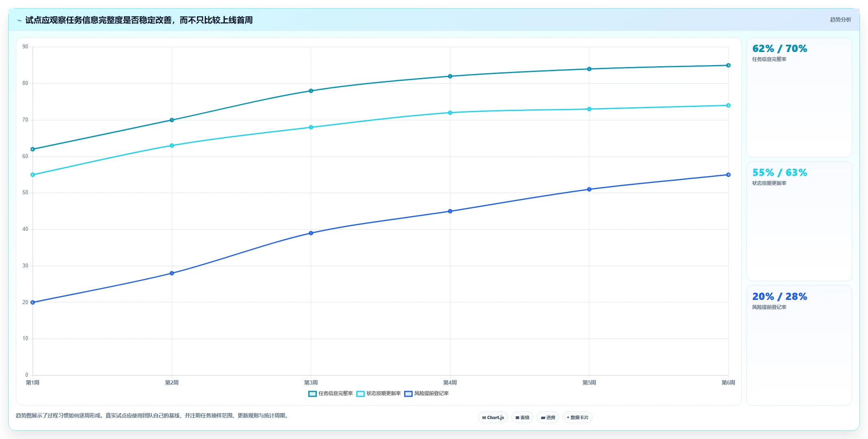868x439 pixels.
Task: Click the 风险提前登记率 point at 第4周
Action: pyautogui.click(x=450, y=211)
